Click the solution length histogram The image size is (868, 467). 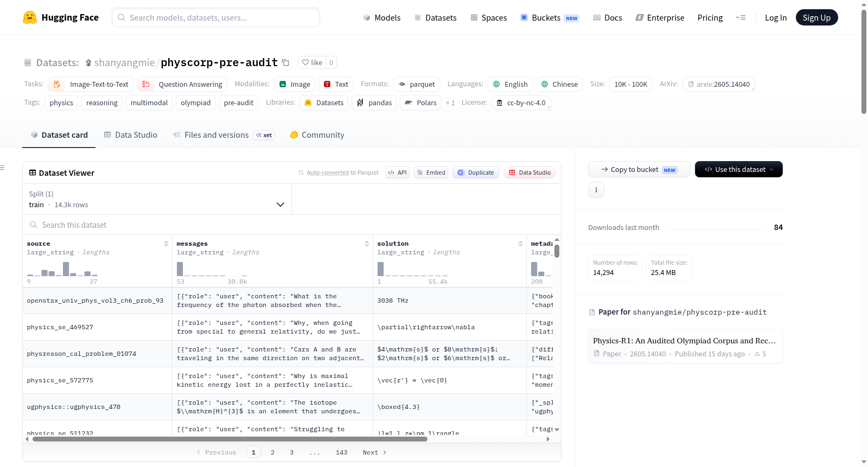pyautogui.click(x=413, y=269)
